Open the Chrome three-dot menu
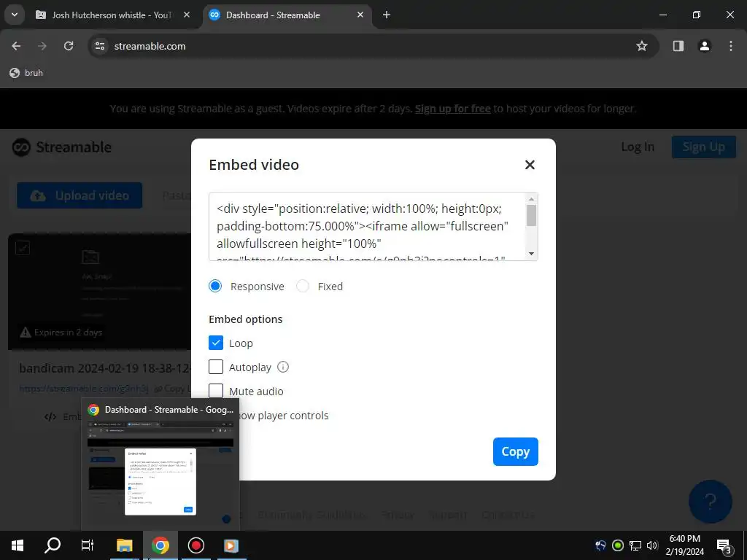 click(731, 46)
